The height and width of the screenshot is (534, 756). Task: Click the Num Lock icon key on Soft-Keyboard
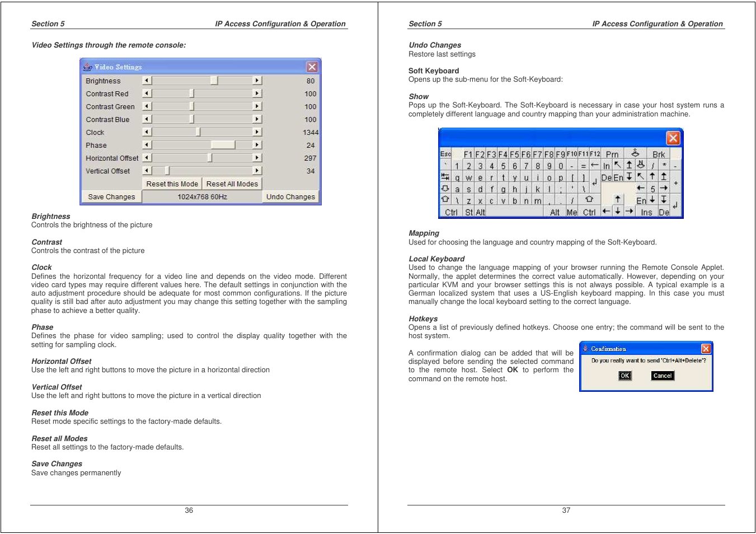click(x=641, y=165)
